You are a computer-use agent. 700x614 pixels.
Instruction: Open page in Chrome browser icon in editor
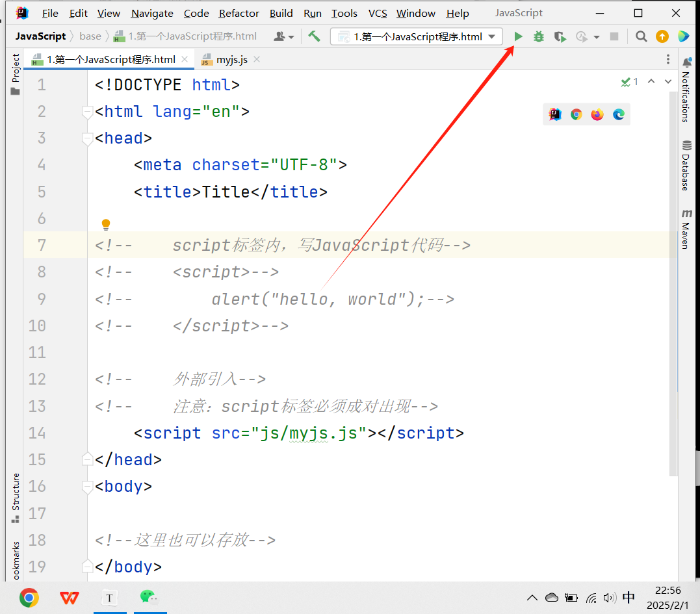[576, 115]
